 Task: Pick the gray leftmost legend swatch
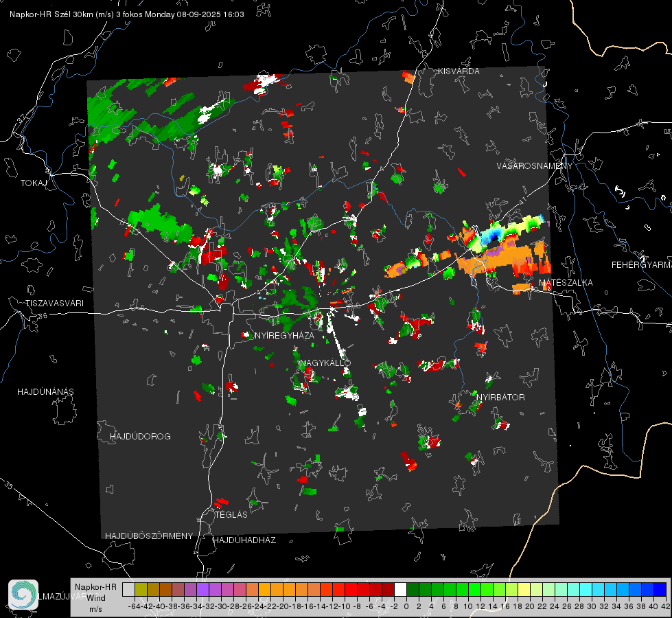128,589
